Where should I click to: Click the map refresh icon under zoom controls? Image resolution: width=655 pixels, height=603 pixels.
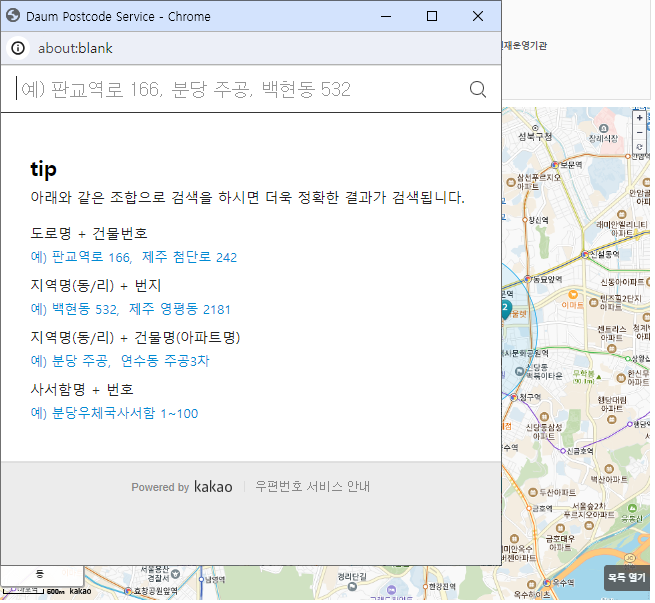tap(640, 147)
